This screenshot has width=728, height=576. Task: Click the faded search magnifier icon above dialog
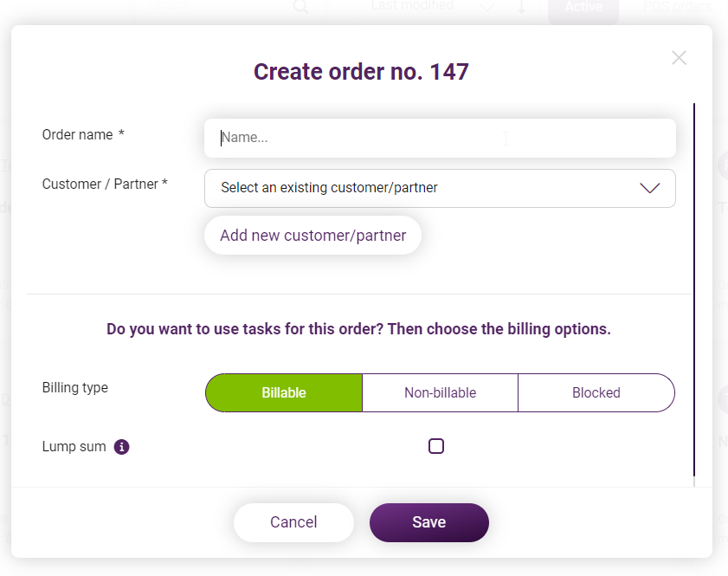(x=301, y=7)
